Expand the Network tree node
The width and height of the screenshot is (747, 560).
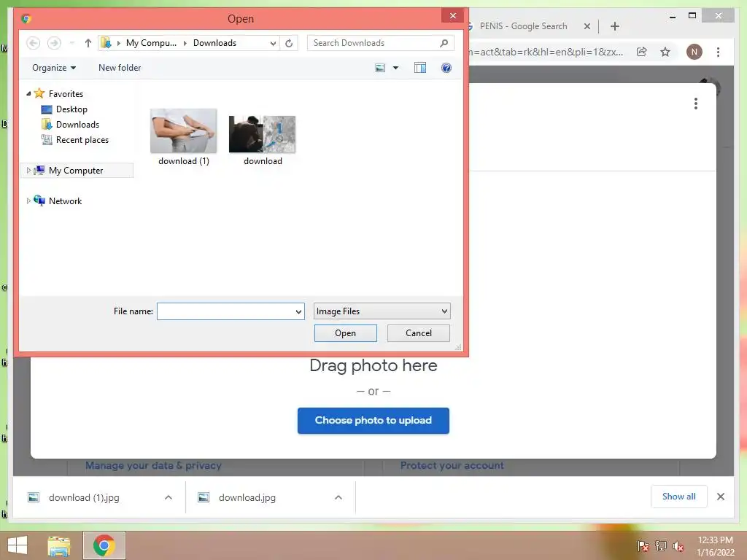coord(28,201)
